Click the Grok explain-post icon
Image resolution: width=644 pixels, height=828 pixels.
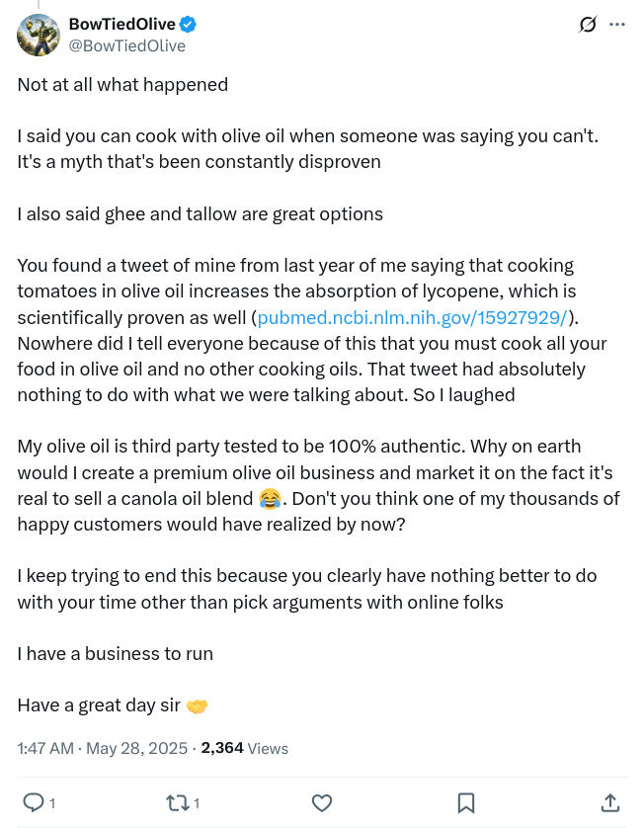(x=588, y=25)
